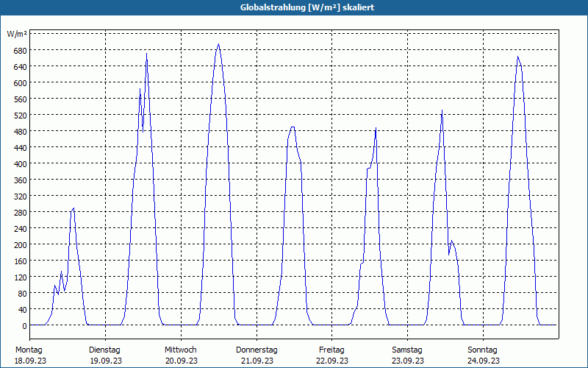Viewport: 588px width, 368px height.
Task: Click the peak of Saturday's radiation curve
Action: click(x=442, y=110)
